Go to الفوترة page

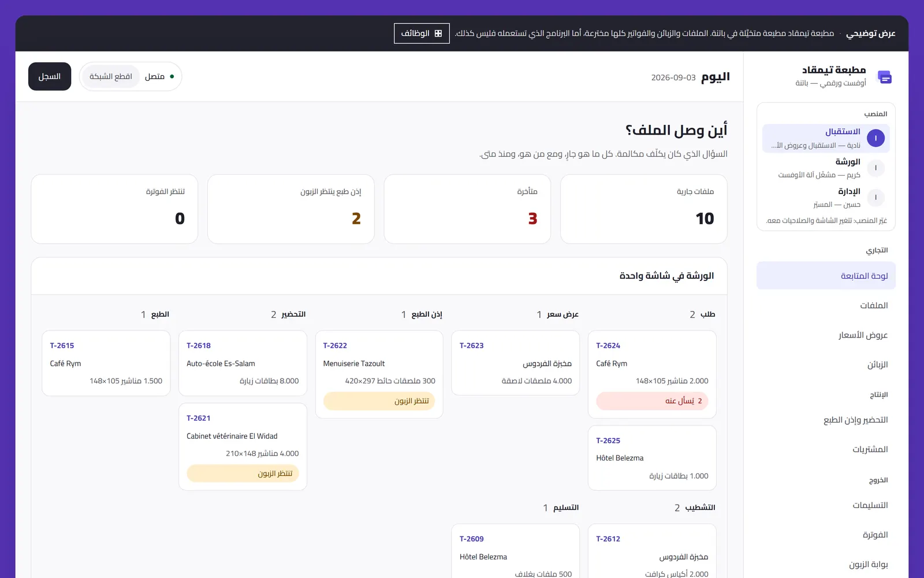click(x=826, y=535)
